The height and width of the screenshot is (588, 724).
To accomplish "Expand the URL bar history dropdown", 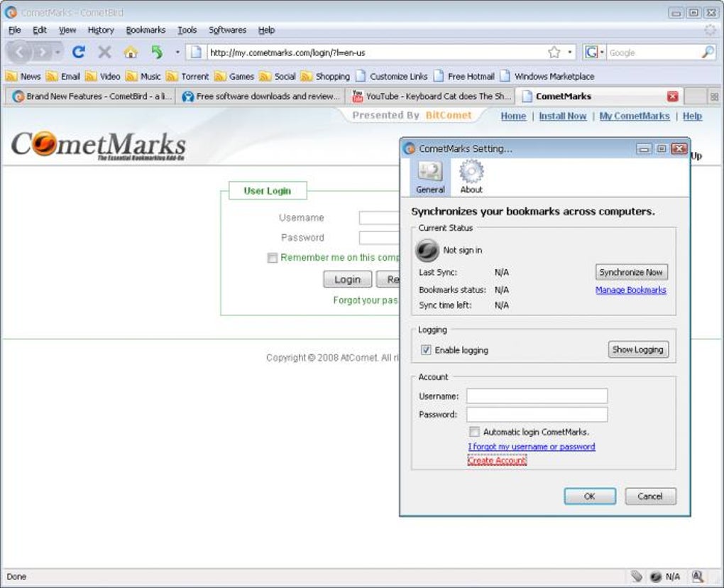I will coord(570,52).
